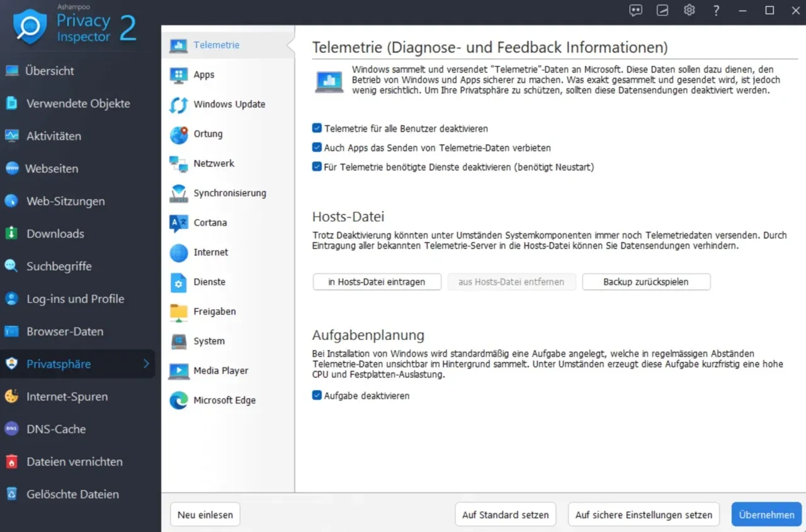Click the Media Player icon
Image resolution: width=806 pixels, height=532 pixels.
tap(179, 371)
